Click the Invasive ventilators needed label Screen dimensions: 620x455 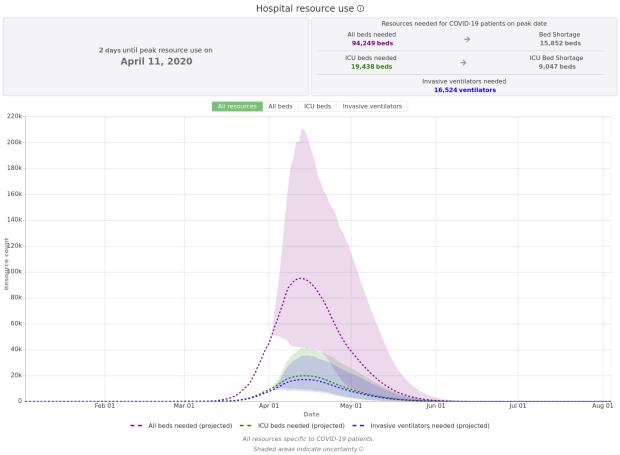point(464,81)
